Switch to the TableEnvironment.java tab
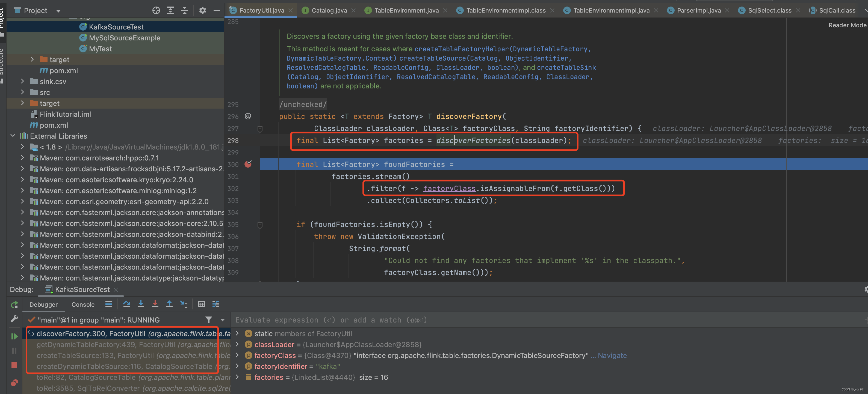The image size is (868, 394). click(406, 10)
